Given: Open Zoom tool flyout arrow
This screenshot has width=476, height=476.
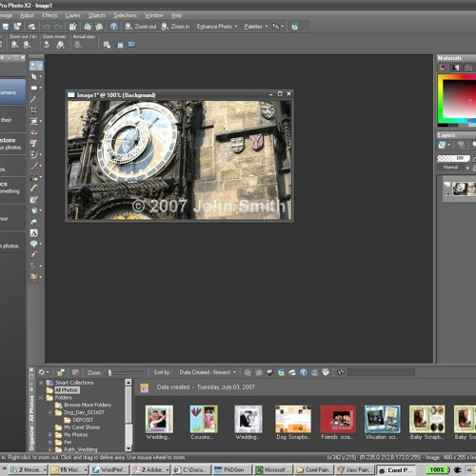Looking at the screenshot, I should pyautogui.click(x=41, y=66).
